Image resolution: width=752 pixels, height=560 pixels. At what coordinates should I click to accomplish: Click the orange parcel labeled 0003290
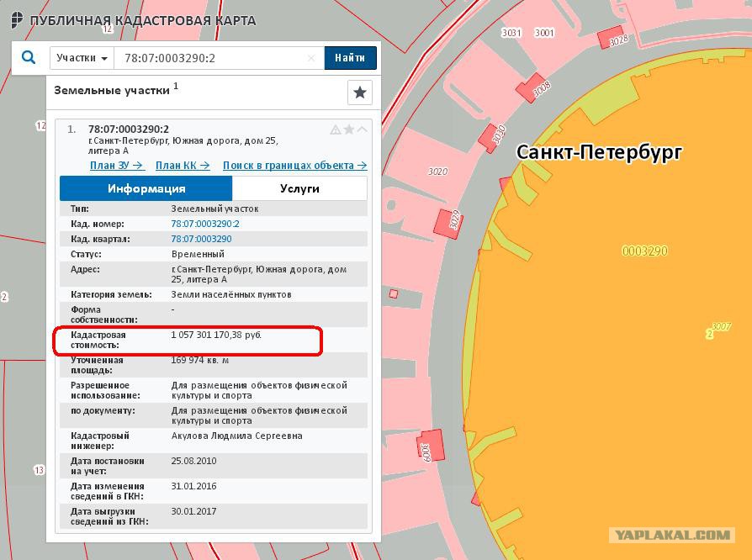point(644,251)
